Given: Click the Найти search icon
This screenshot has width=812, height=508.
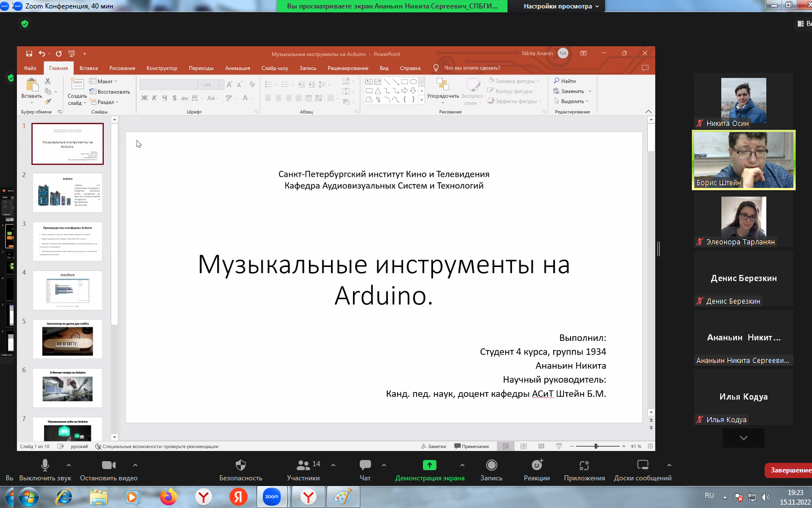Looking at the screenshot, I should (557, 81).
